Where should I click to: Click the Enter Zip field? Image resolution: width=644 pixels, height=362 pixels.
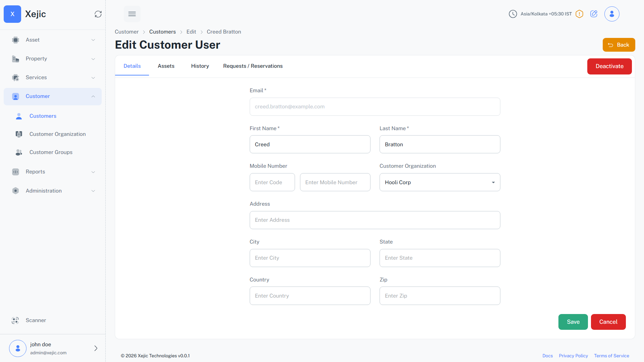tap(440, 296)
